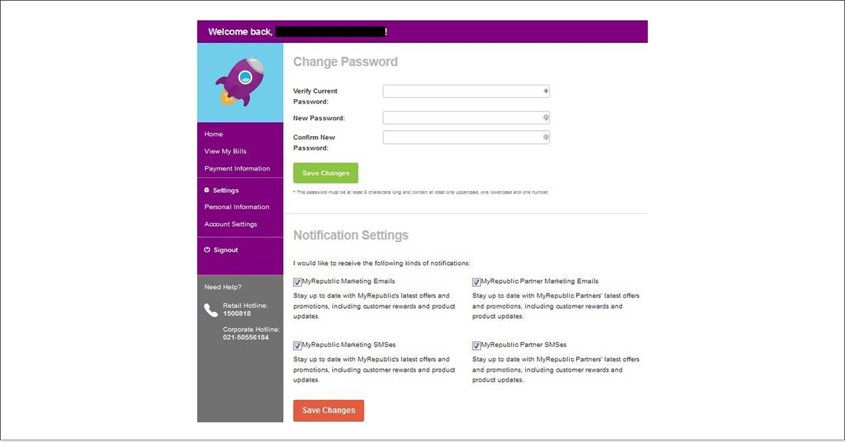Click the reveal icon in Confirm New Password field
The height and width of the screenshot is (442, 845).
coord(545,137)
